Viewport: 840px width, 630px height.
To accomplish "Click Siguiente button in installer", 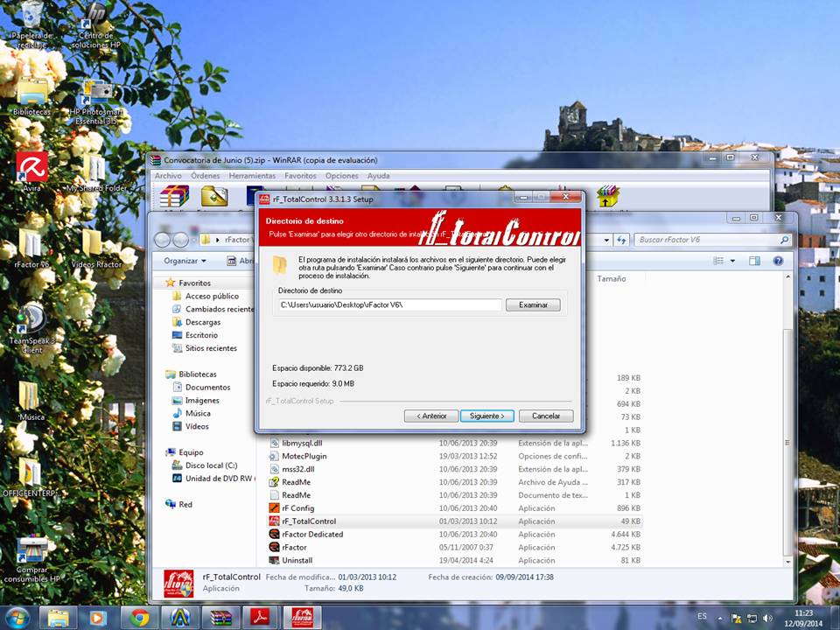I will point(487,416).
